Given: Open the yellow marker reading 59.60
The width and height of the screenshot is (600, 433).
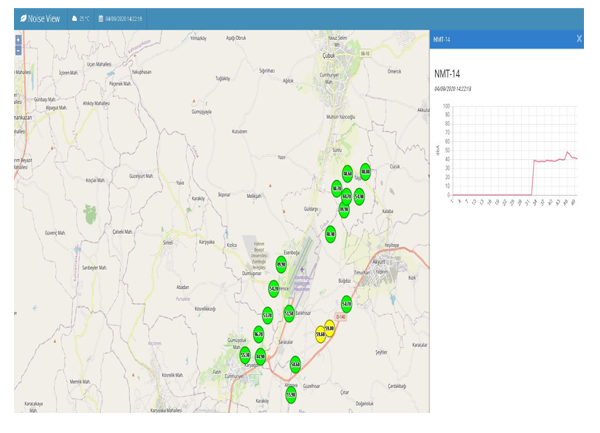Looking at the screenshot, I should point(320,334).
